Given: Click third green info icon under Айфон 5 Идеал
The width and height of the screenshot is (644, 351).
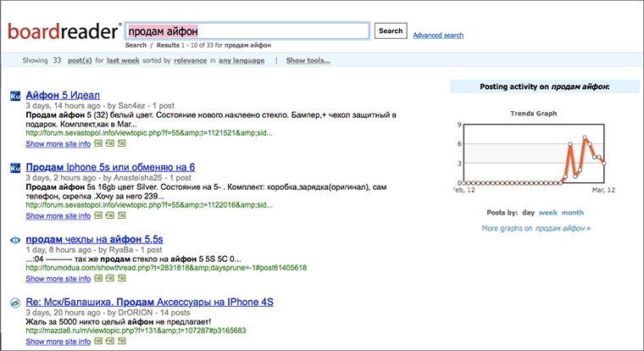Looking at the screenshot, I should point(121,143).
